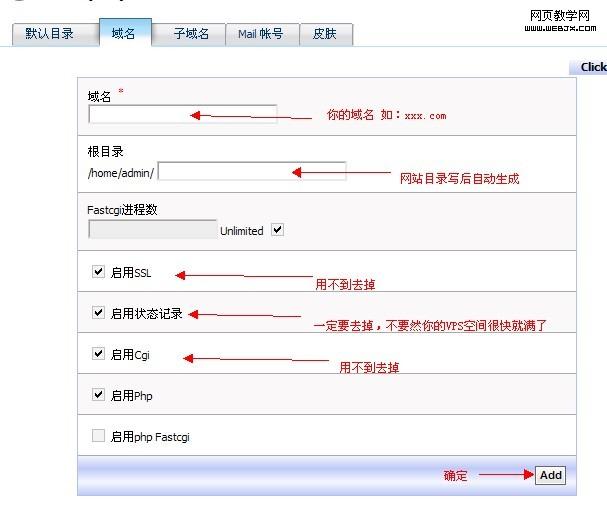
Task: Click the www.webjx.com watermark link
Action: (x=561, y=27)
